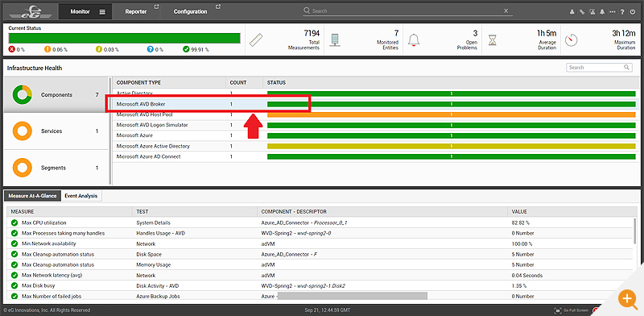Click the Segments donut chart icon
The width and height of the screenshot is (644, 316).
point(23,168)
